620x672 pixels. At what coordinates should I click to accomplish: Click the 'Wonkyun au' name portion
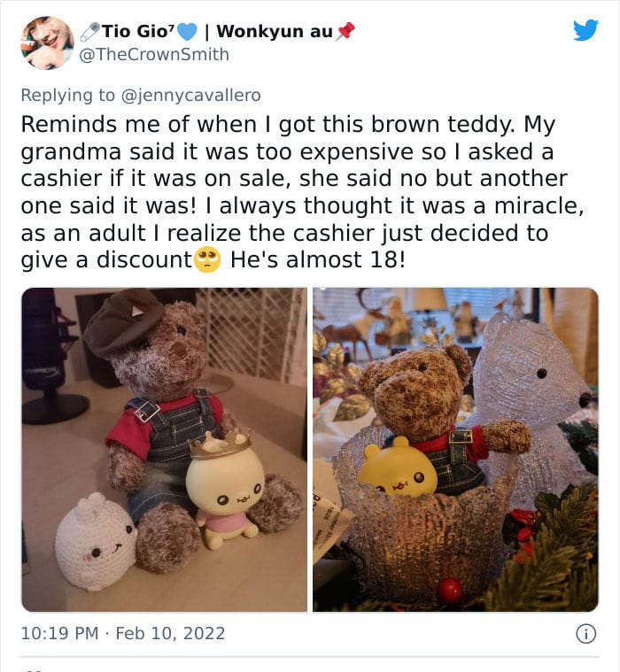(275, 31)
